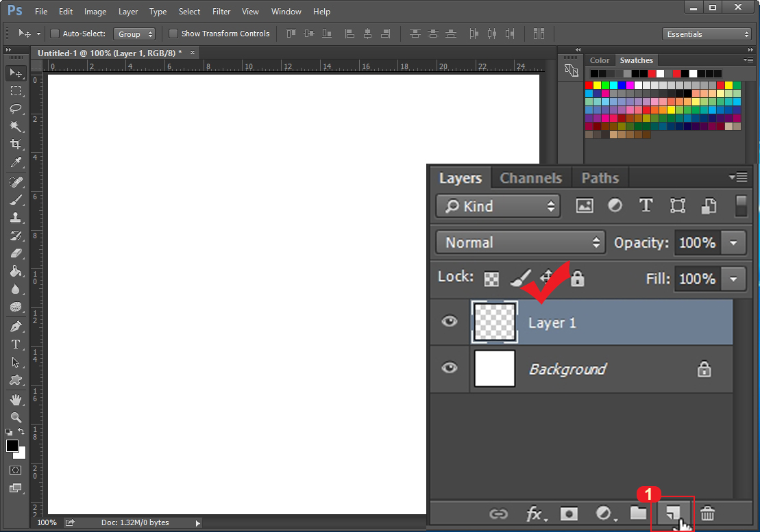760x532 pixels.
Task: Select the Path Selection tool
Action: (x=16, y=362)
